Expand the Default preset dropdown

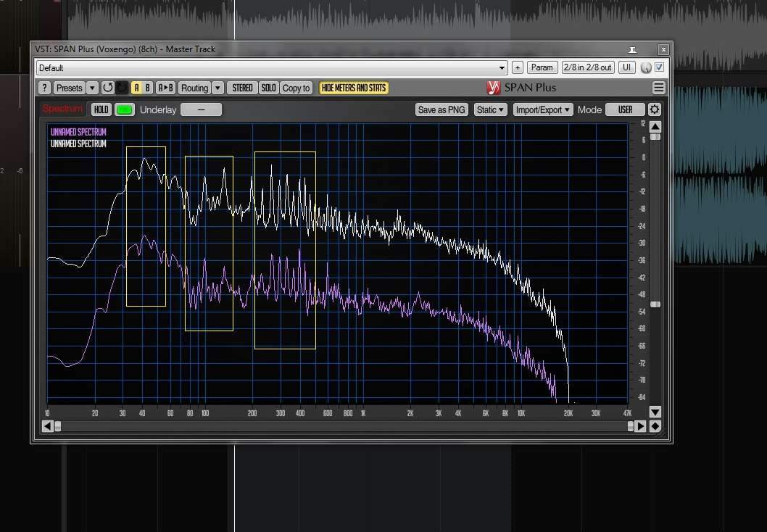(x=502, y=68)
